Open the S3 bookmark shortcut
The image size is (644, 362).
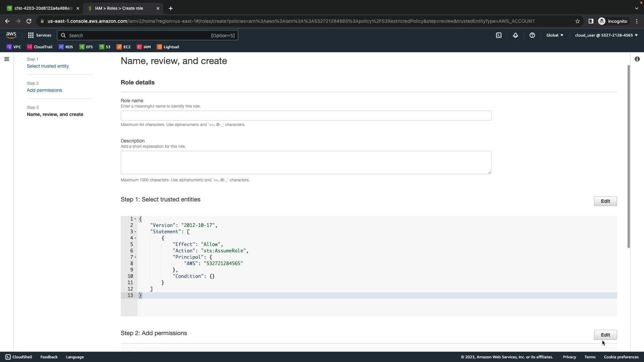105,47
